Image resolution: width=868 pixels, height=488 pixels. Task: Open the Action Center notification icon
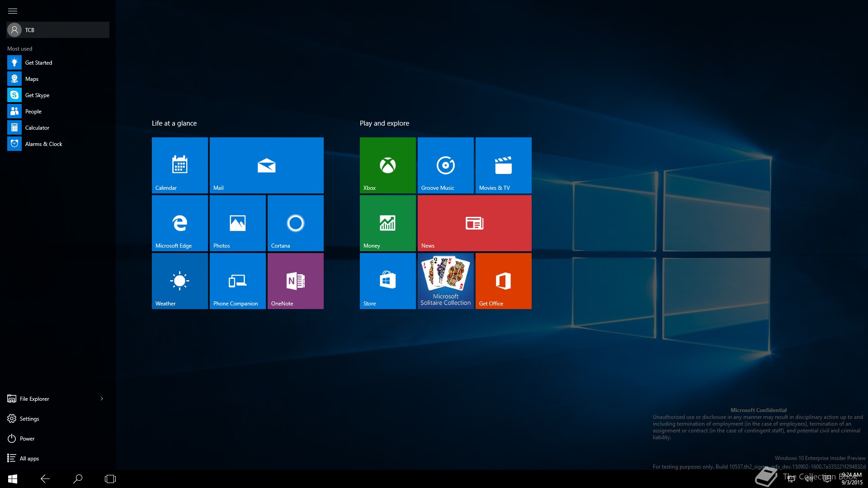(x=827, y=479)
